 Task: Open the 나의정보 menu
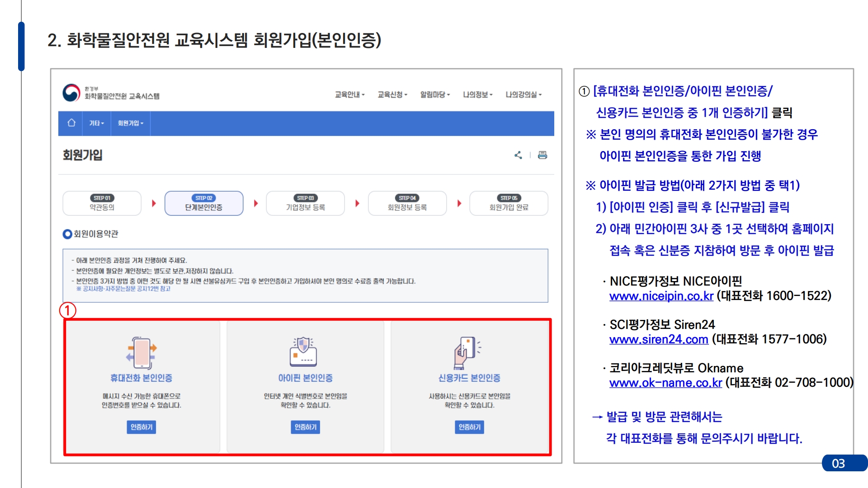click(477, 94)
